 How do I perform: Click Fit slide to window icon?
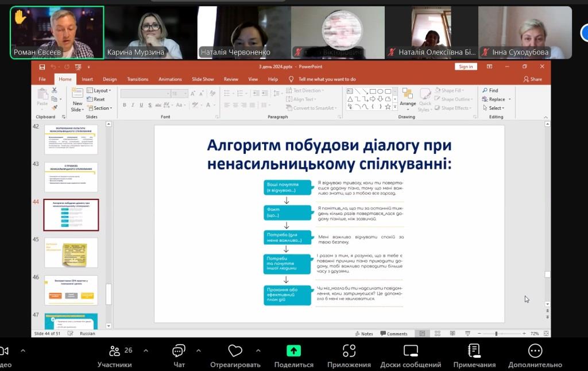[x=546, y=334]
